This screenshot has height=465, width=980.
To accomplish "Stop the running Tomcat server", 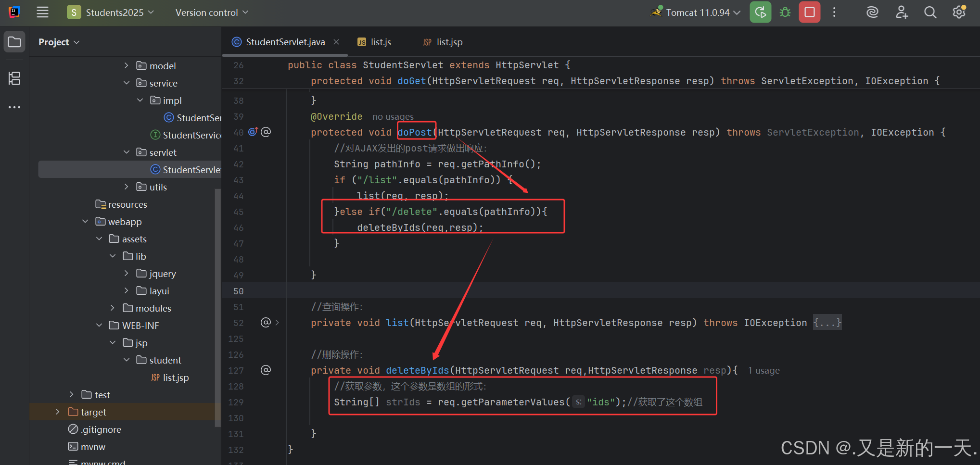I will tap(810, 13).
